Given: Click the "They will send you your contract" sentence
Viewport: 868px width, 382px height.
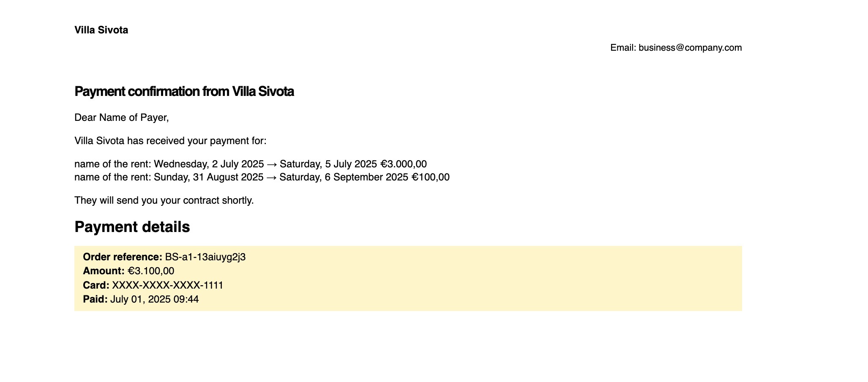Looking at the screenshot, I should 164,200.
